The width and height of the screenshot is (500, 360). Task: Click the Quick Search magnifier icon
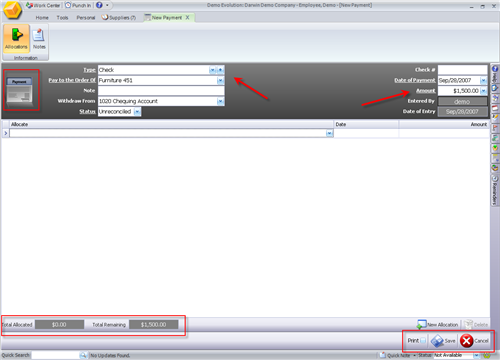pyautogui.click(x=83, y=355)
